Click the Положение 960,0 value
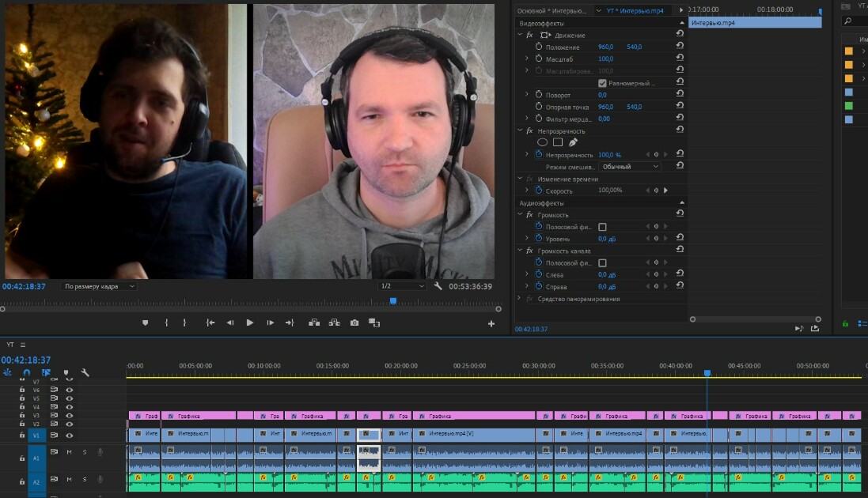The image size is (868, 498). point(605,47)
